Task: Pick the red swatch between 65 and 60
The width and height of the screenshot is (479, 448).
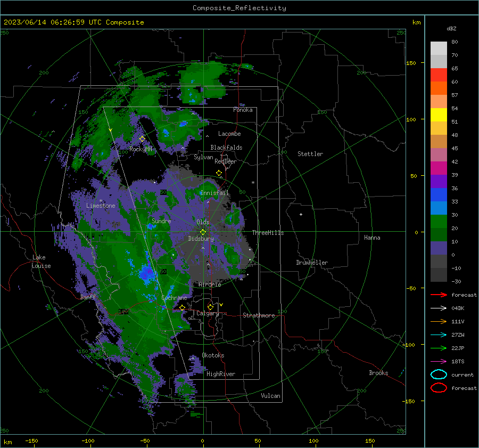Action: [x=439, y=75]
